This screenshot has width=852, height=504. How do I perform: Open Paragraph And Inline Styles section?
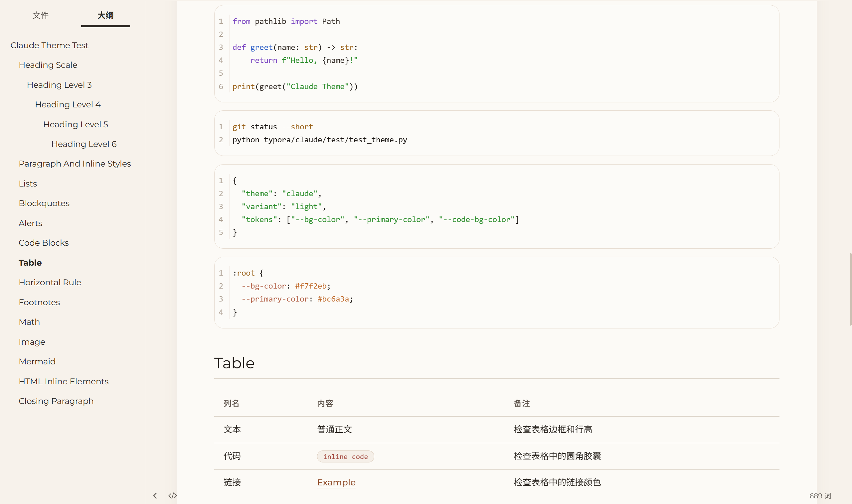pos(75,164)
